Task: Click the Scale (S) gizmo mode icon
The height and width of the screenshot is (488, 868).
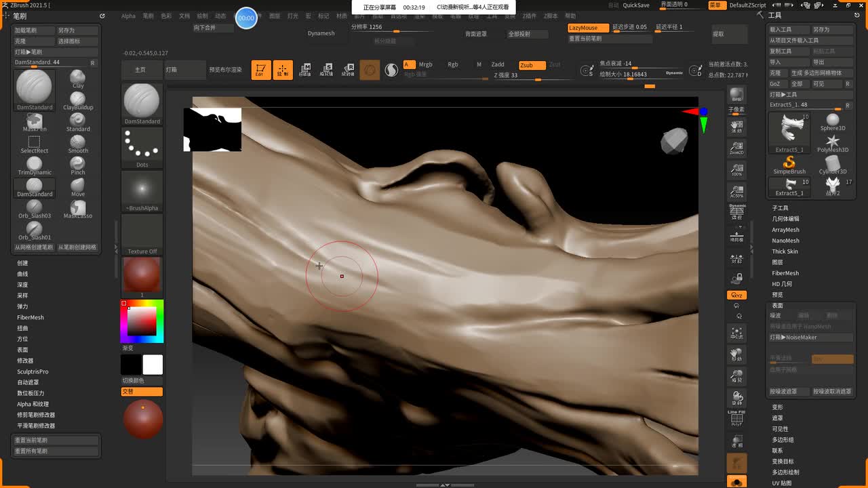Action: (326, 70)
